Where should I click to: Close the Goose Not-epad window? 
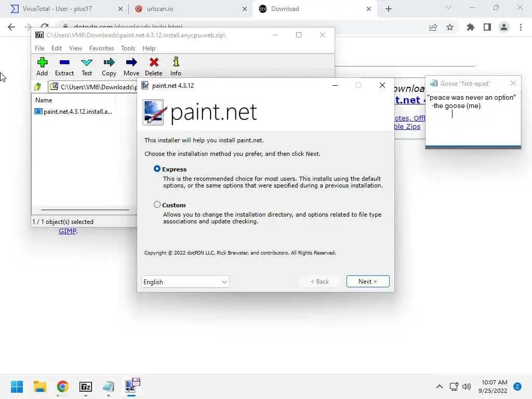click(x=513, y=83)
